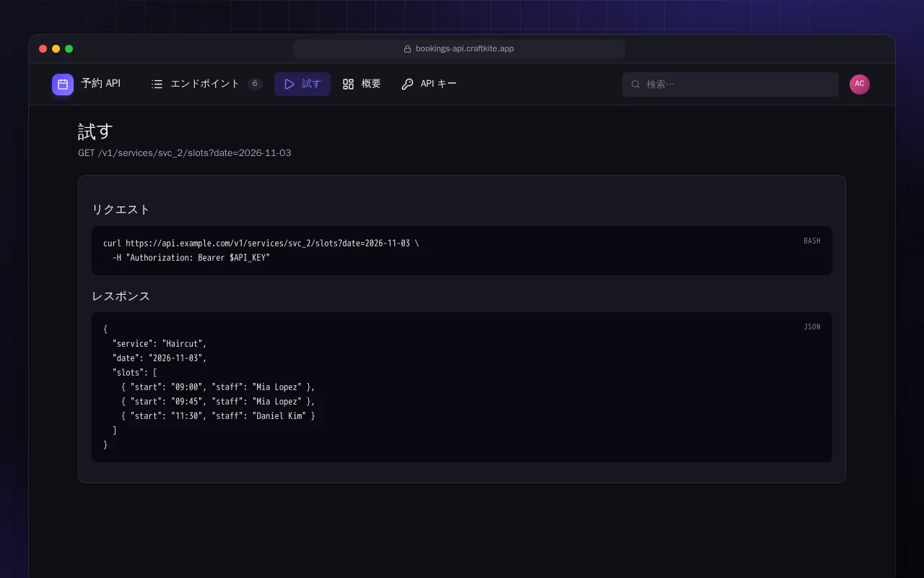Viewport: 924px width, 578px height.
Task: Click the lock icon in the address bar
Action: pyautogui.click(x=407, y=49)
